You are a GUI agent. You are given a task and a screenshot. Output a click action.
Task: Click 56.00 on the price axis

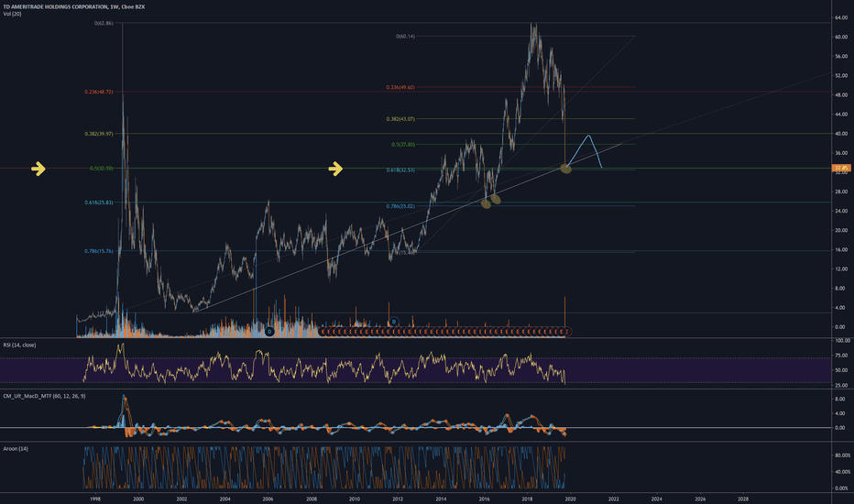pyautogui.click(x=841, y=56)
